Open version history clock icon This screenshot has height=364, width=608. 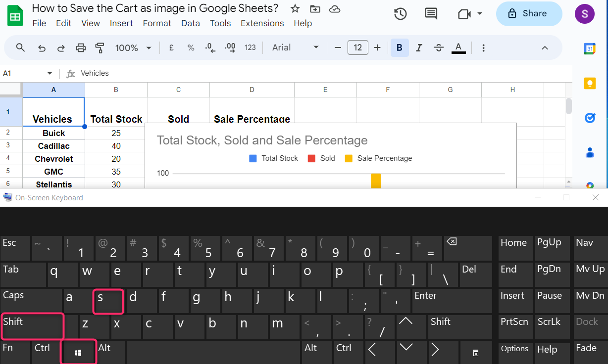click(400, 14)
